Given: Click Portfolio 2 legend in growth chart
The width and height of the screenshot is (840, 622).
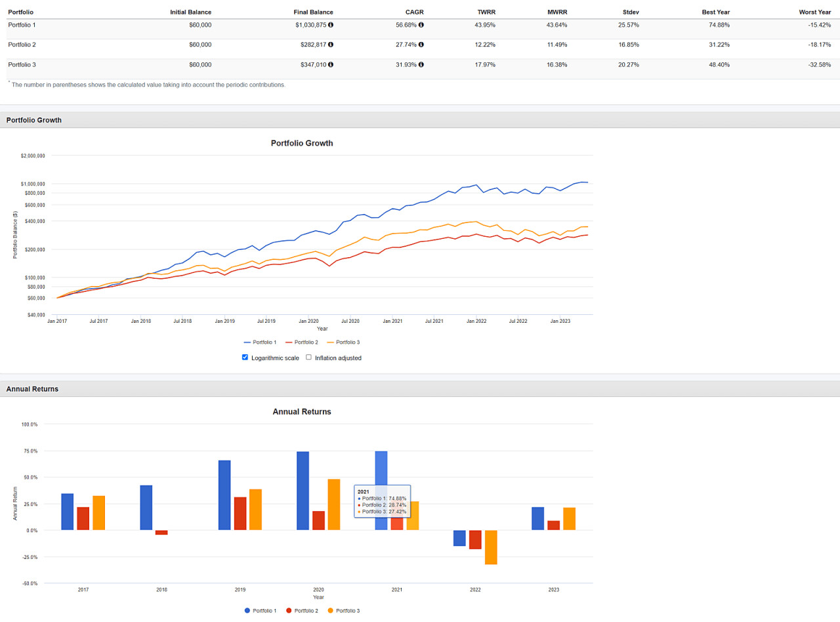Looking at the screenshot, I should point(302,342).
